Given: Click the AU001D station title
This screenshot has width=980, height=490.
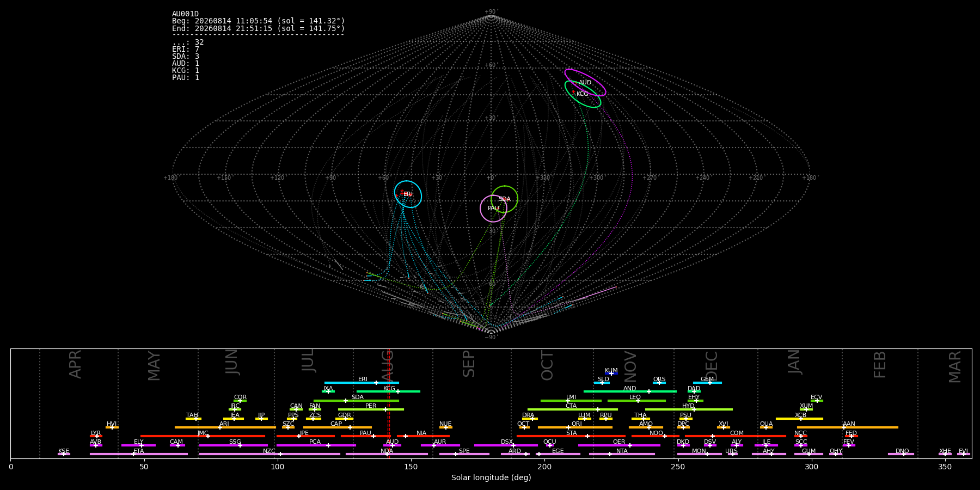Looking at the screenshot, I should 186,14.
